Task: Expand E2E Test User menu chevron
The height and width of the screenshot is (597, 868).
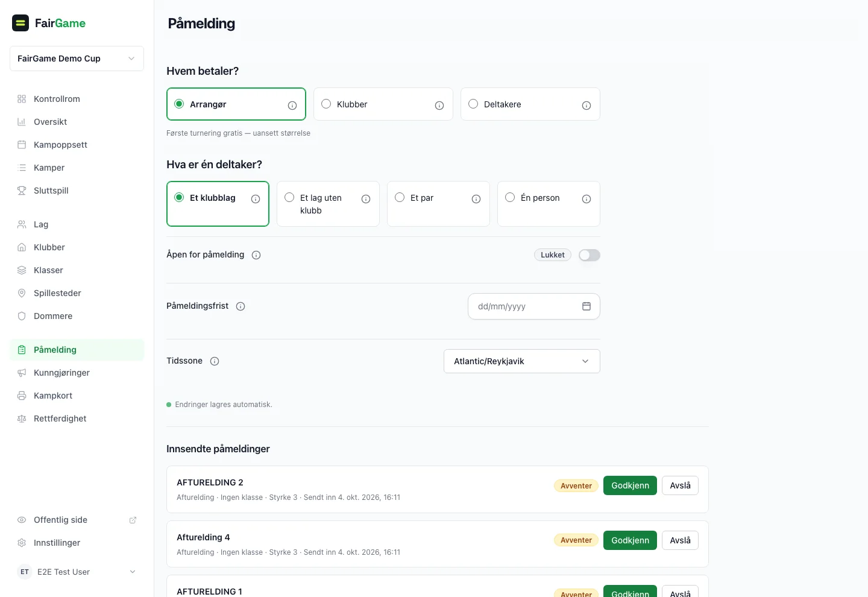Action: 133,572
